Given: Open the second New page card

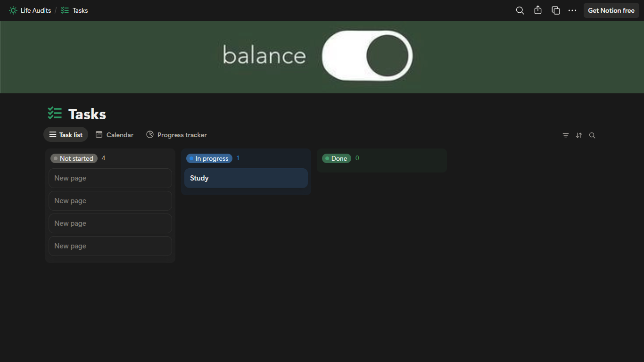Looking at the screenshot, I should 110,201.
